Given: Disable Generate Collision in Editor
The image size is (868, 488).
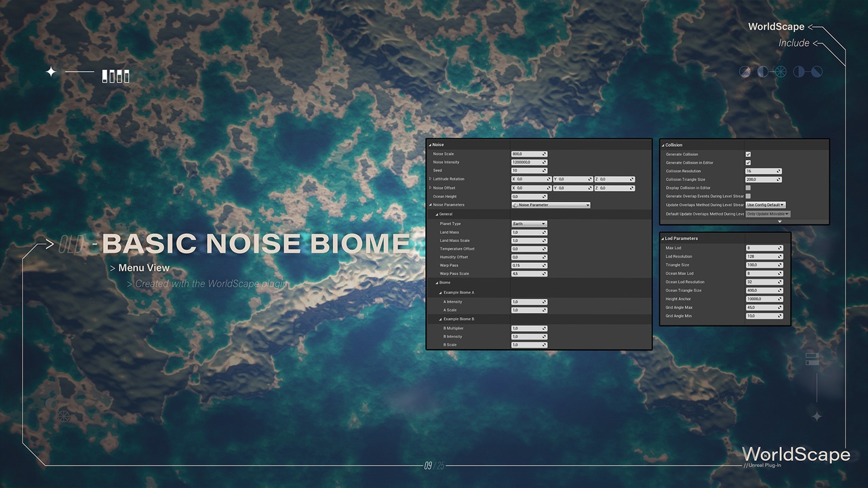Looking at the screenshot, I should [748, 163].
